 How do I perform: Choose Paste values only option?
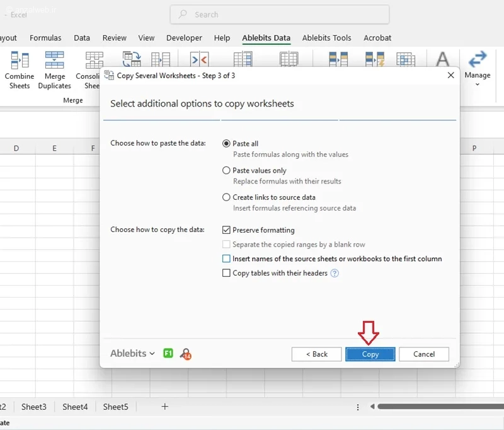coord(226,170)
